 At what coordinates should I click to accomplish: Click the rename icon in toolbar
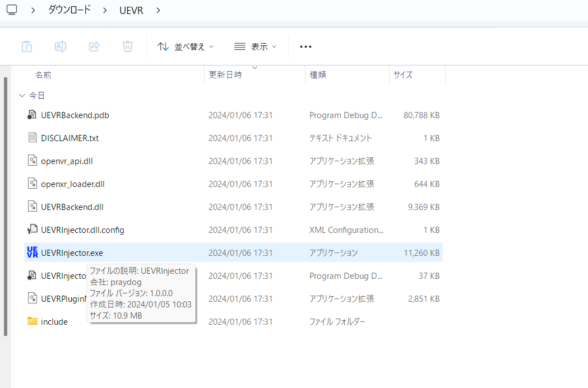[x=61, y=46]
